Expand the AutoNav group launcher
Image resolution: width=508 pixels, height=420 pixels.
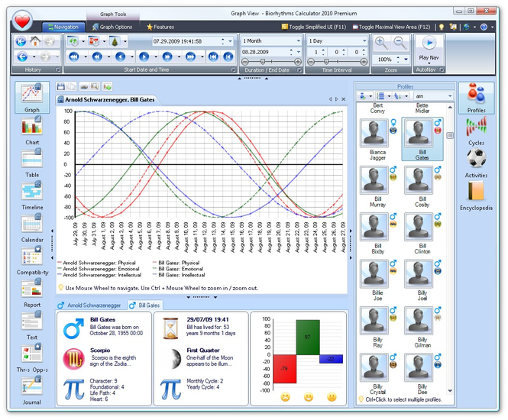tap(442, 69)
